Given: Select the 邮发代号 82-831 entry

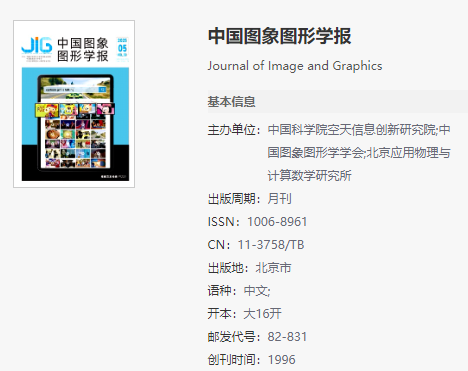Looking at the screenshot, I should pos(257,337).
